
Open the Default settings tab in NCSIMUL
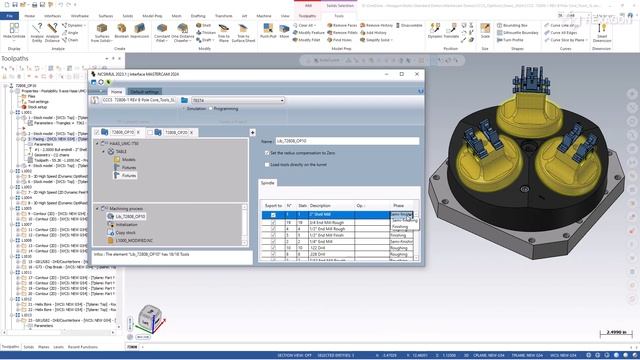pos(145,91)
